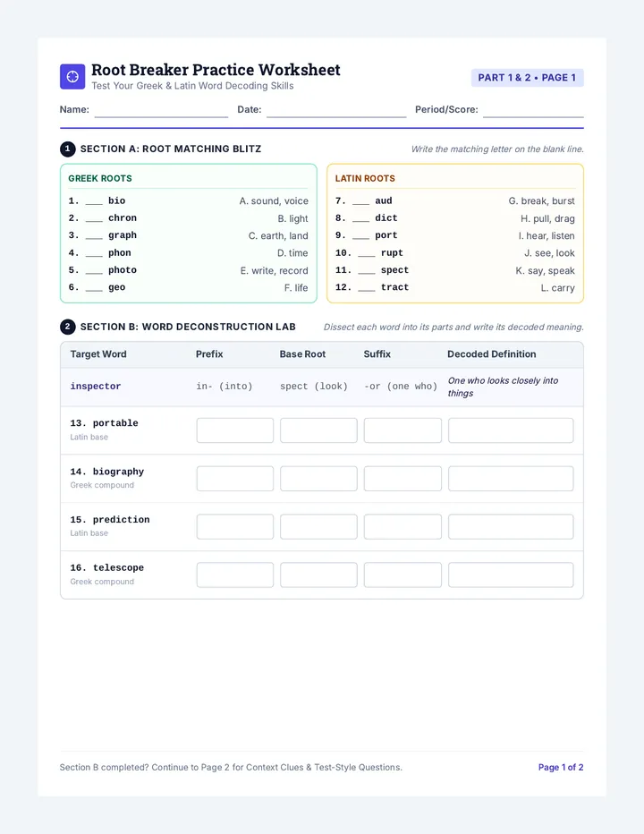Image resolution: width=644 pixels, height=834 pixels.
Task: Click the Decoded Definition box for portable
Action: pos(511,430)
